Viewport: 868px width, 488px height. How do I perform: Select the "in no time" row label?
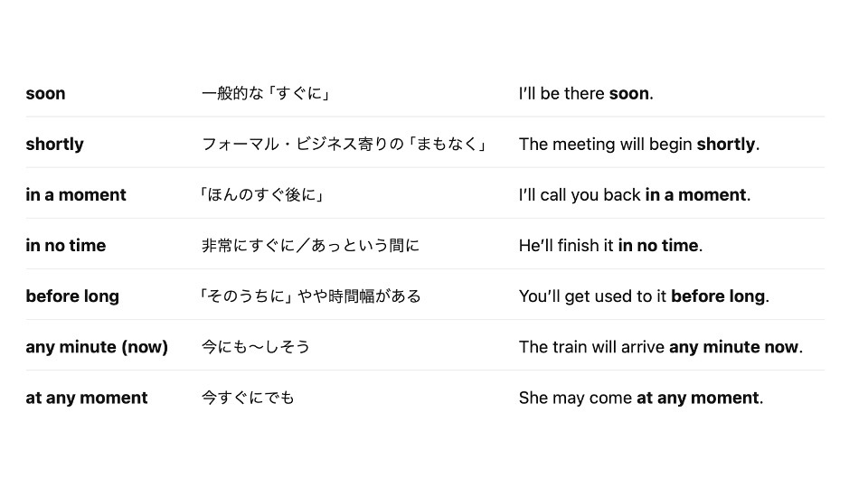65,246
